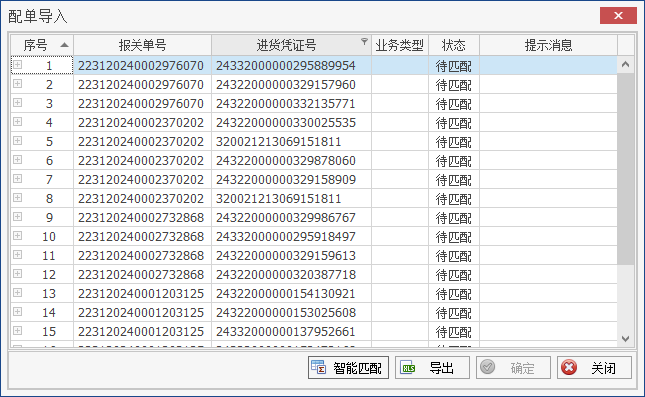Expand row 4 with plus icon
Image resolution: width=645 pixels, height=397 pixels.
[x=17, y=121]
